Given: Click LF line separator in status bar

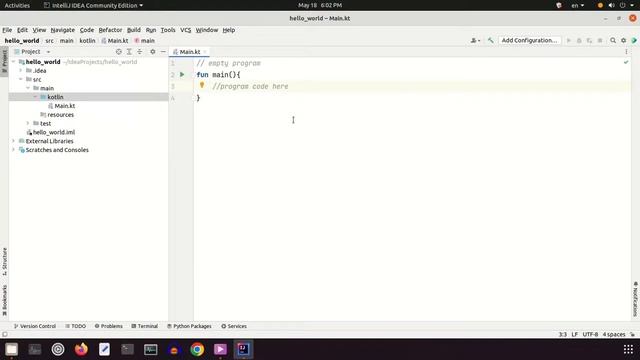Looking at the screenshot, I should pos(575,334).
